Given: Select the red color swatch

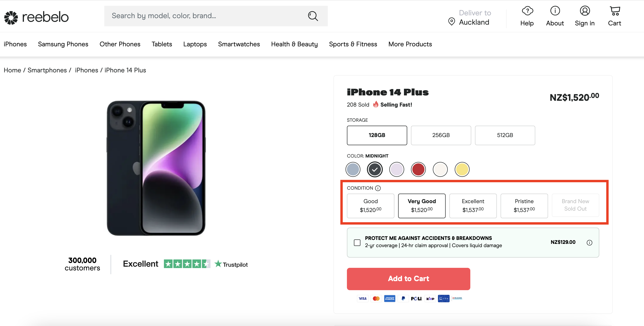Looking at the screenshot, I should pos(418,169).
